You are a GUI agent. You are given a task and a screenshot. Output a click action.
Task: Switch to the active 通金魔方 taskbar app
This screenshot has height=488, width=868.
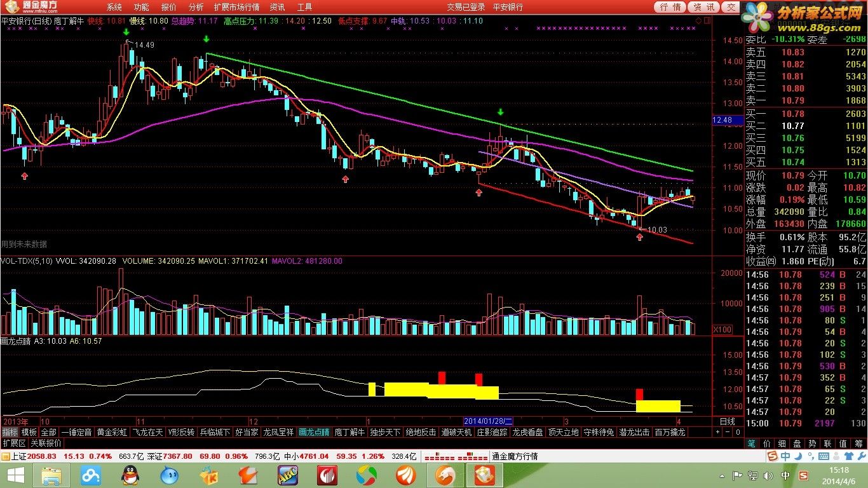[x=484, y=475]
